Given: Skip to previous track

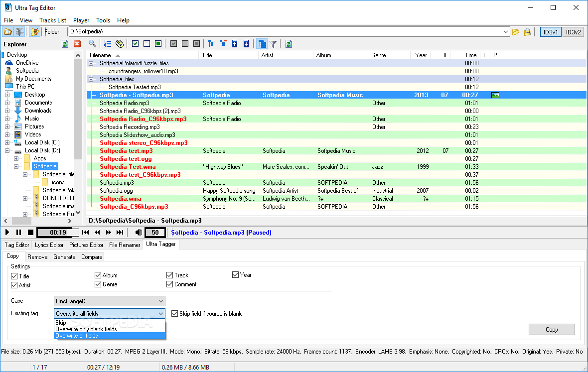Looking at the screenshot, I should tap(86, 232).
